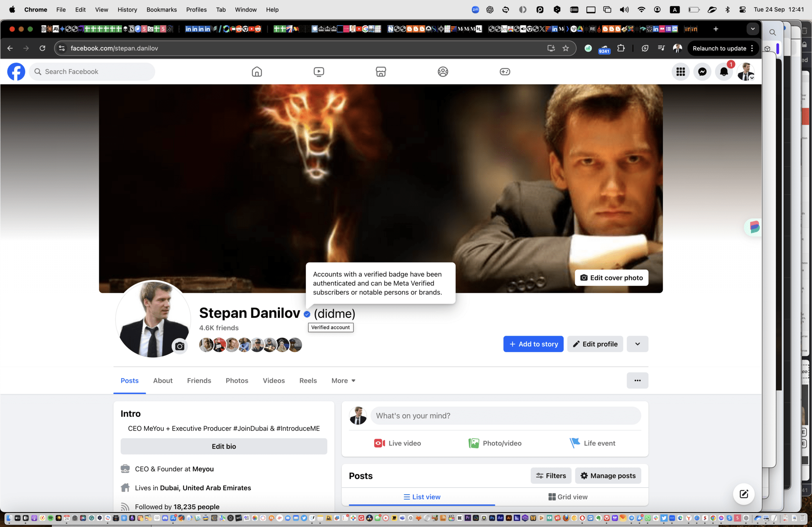
Task: Click camera icon on profile picture
Action: (180, 346)
